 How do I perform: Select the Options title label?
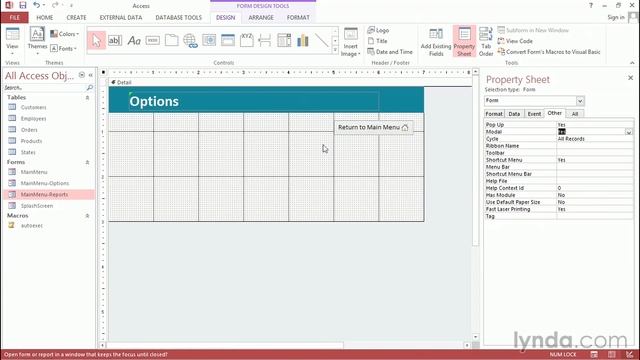253,101
